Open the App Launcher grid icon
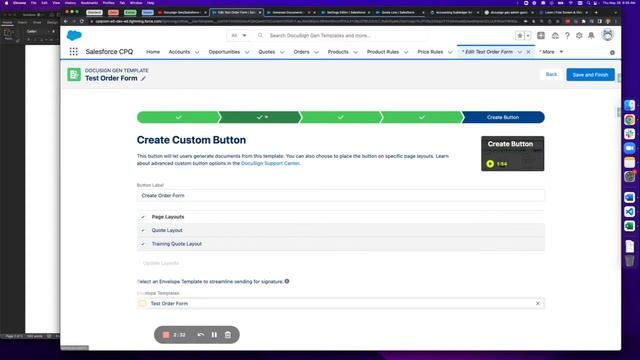The height and width of the screenshot is (360, 640). tap(73, 52)
